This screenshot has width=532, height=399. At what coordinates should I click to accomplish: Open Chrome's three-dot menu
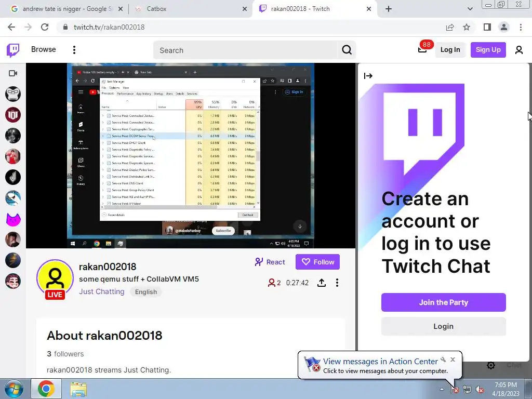(x=521, y=27)
